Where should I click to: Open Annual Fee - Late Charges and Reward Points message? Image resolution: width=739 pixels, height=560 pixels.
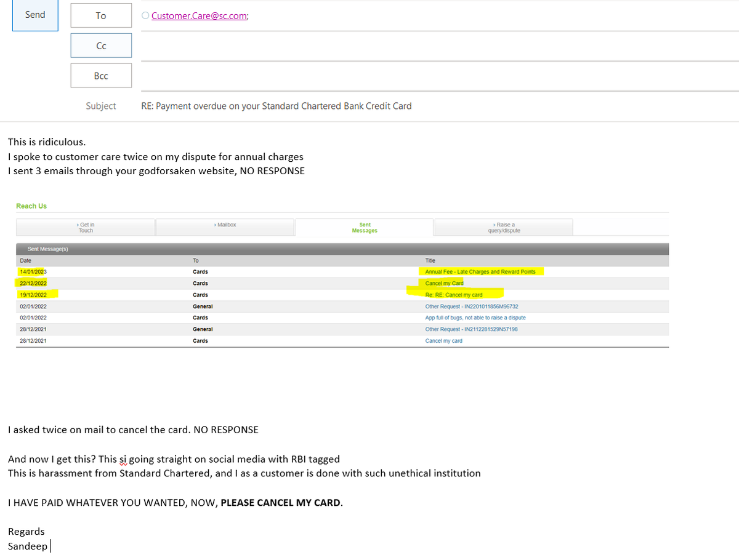click(480, 271)
